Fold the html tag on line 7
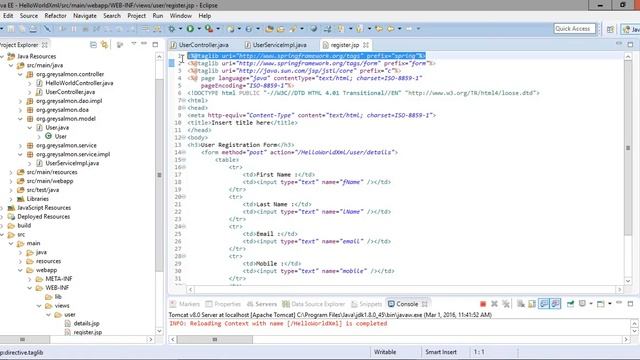 [x=184, y=100]
